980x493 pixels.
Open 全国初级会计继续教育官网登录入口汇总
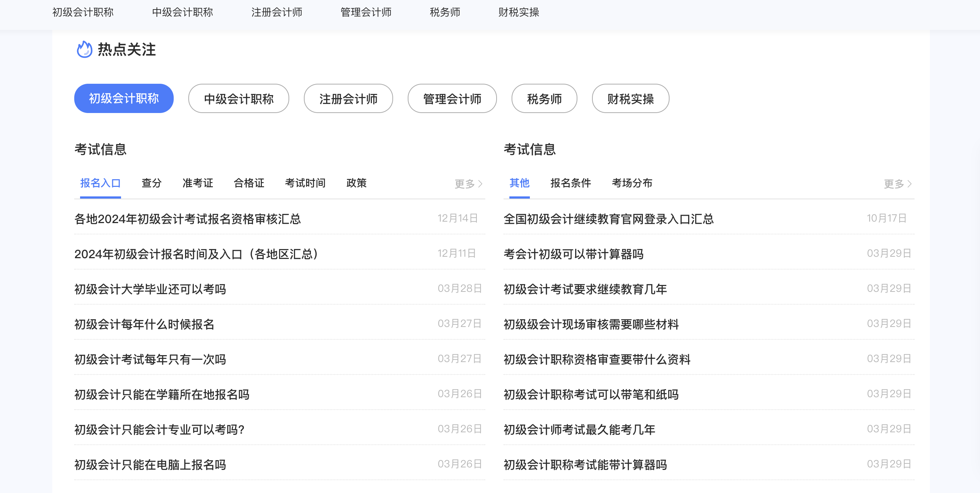click(x=609, y=219)
